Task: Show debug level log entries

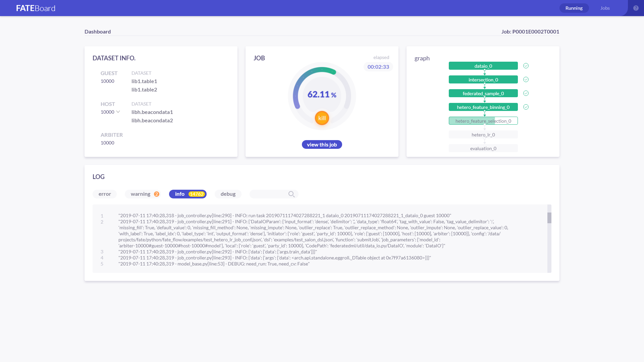Action: tap(228, 194)
